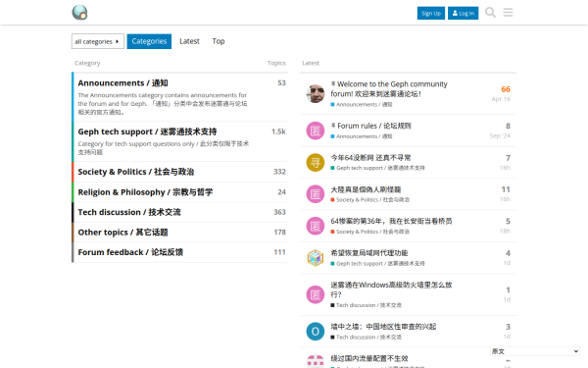Open topic 64惨案的第36年
The image size is (588, 368).
(391, 221)
